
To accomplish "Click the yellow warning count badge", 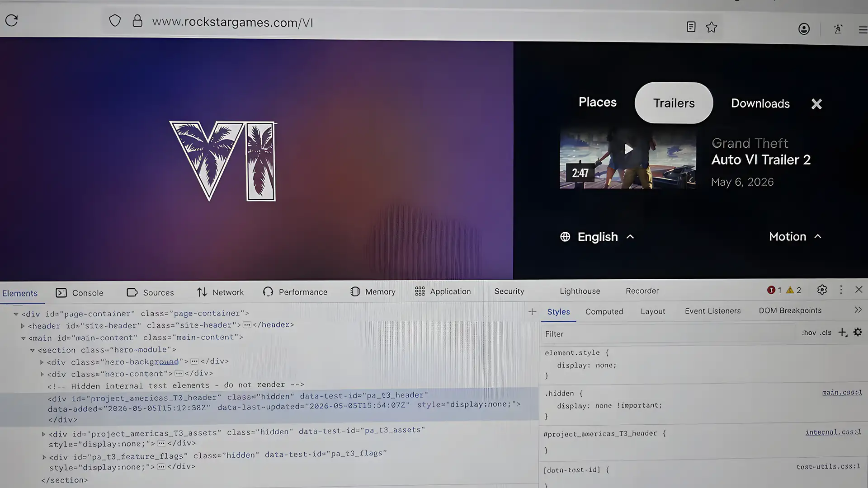I will (793, 290).
